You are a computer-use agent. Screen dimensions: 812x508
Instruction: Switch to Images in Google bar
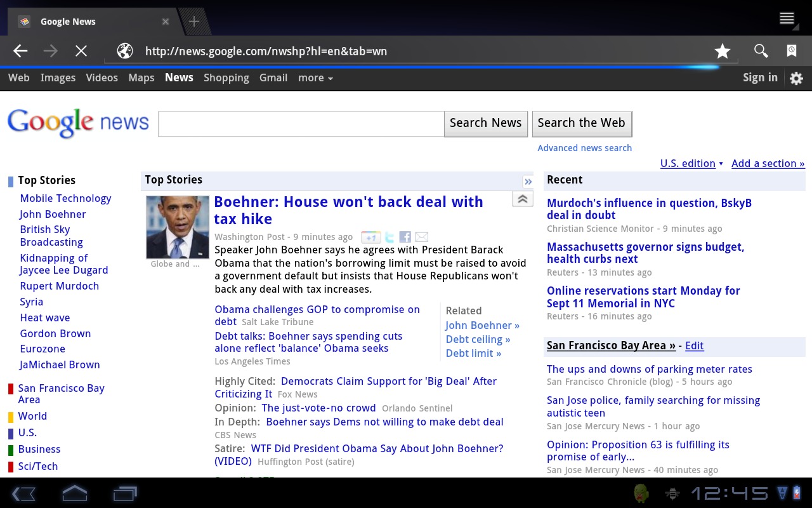58,78
